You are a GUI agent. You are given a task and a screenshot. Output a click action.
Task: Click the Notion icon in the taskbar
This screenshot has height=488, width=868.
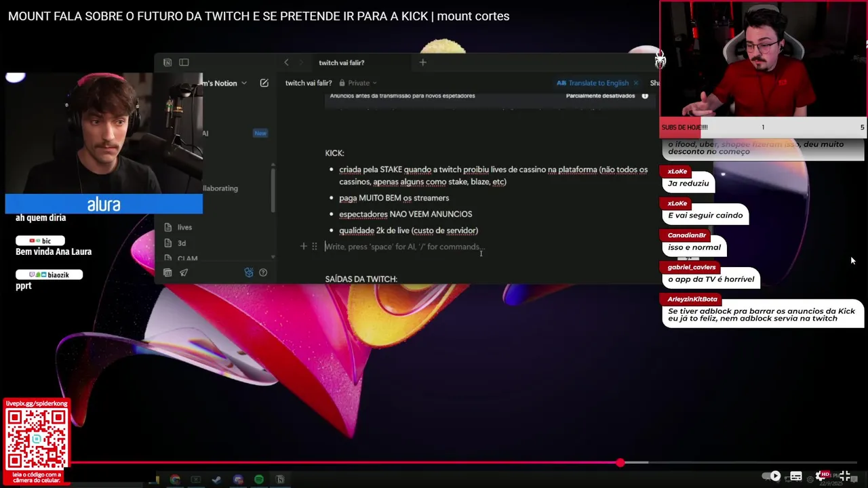279,480
